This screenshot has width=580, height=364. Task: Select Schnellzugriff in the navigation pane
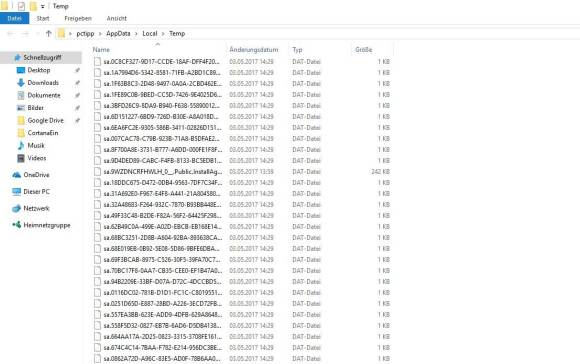point(43,57)
